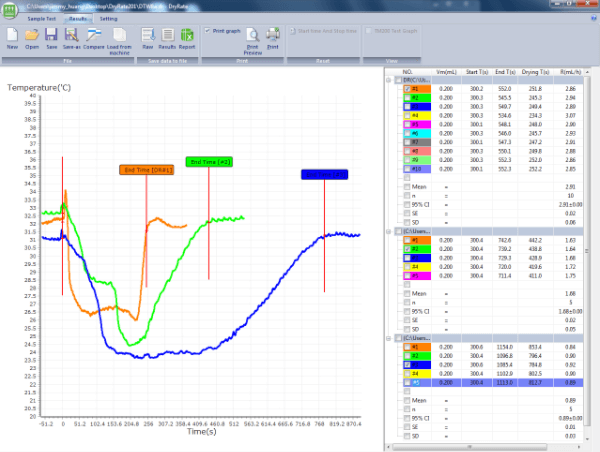Click the orange End Time [DR#1] marker
This screenshot has width=600, height=452.
[147, 170]
